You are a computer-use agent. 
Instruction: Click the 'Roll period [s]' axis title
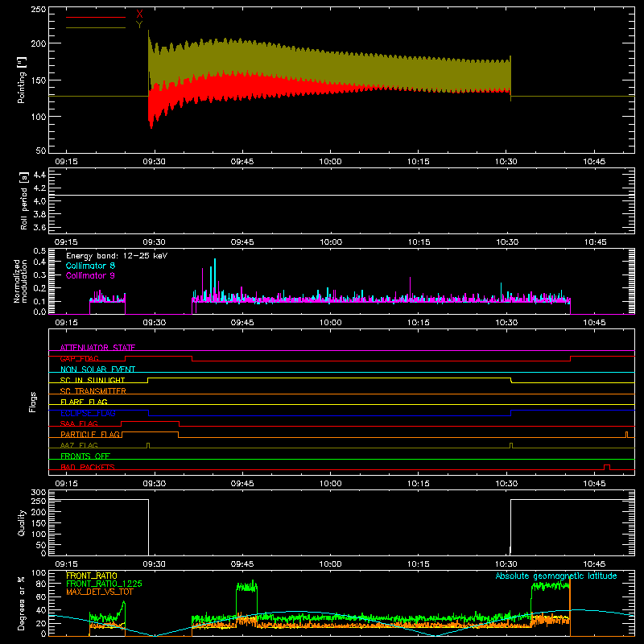[x=24, y=200]
